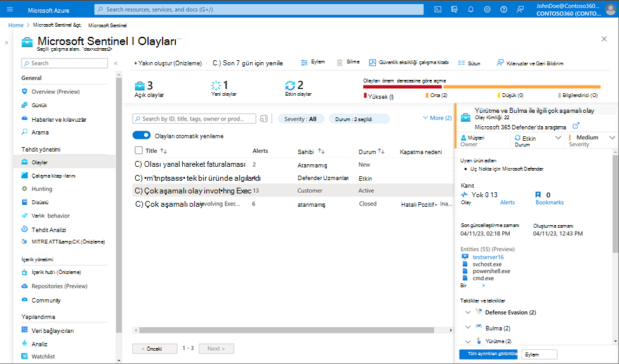This screenshot has height=364, width=619.
Task: Open the notifications bell
Action: point(470,10)
